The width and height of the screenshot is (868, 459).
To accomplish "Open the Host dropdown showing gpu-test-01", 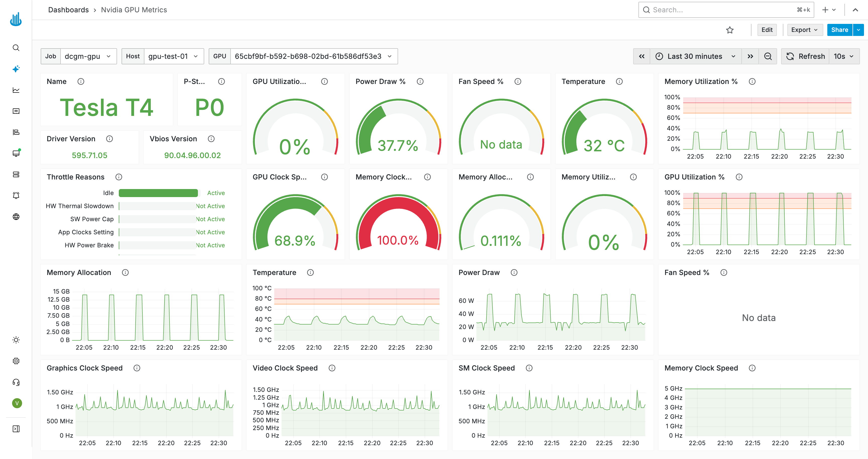I will click(x=174, y=56).
